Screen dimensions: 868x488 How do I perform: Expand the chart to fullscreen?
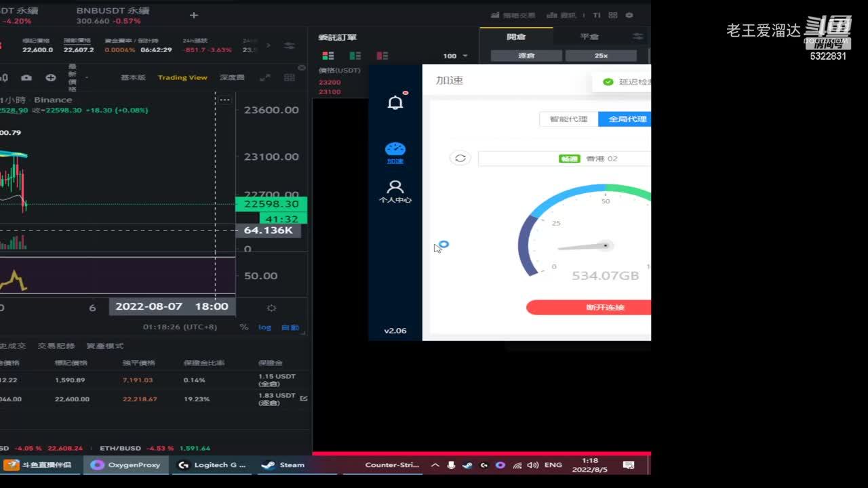(265, 78)
